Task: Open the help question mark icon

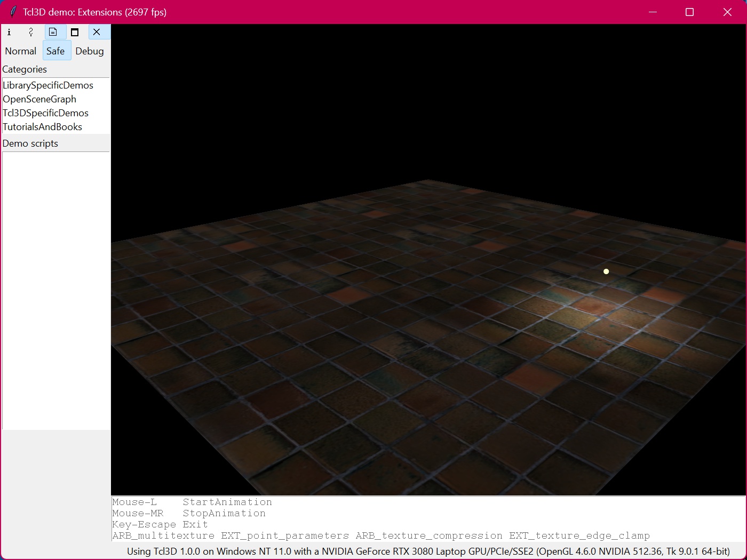Action: coord(31,32)
